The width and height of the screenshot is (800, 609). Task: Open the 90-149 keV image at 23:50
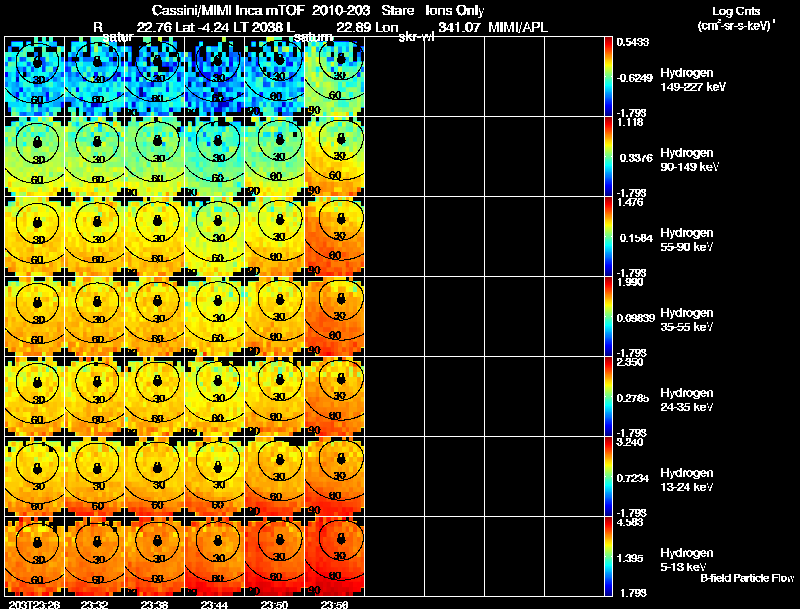click(x=274, y=157)
